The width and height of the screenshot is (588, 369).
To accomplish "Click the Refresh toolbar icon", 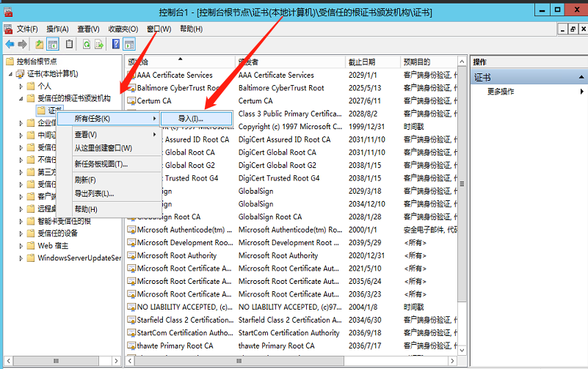I will click(87, 45).
